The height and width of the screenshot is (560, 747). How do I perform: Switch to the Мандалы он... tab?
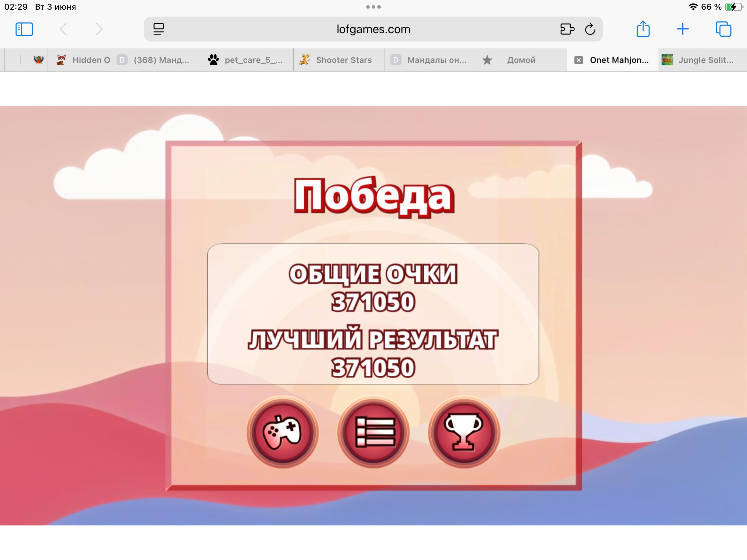431,60
